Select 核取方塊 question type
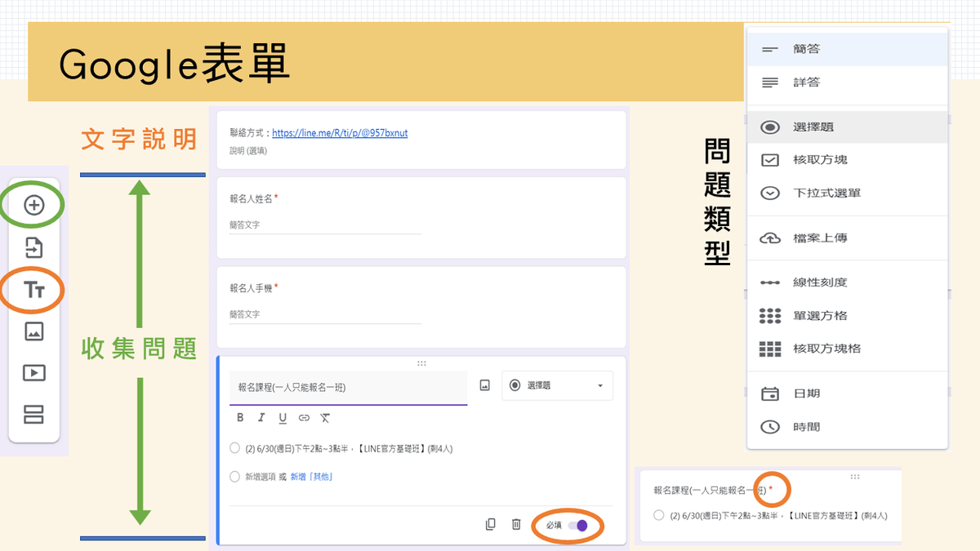 820,160
